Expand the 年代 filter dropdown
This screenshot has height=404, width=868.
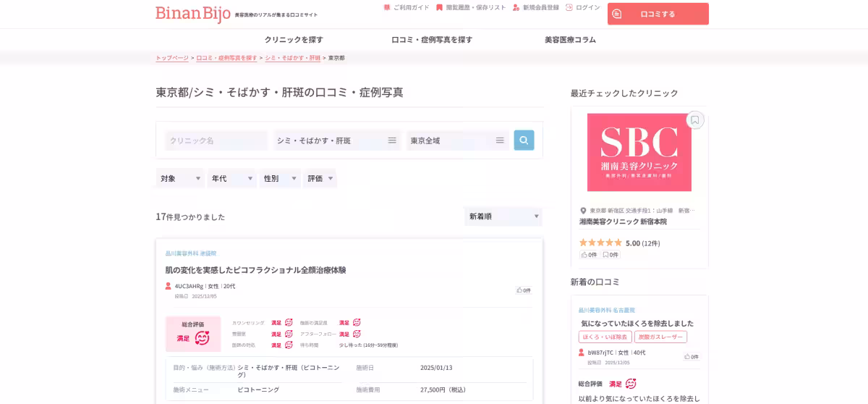(232, 178)
